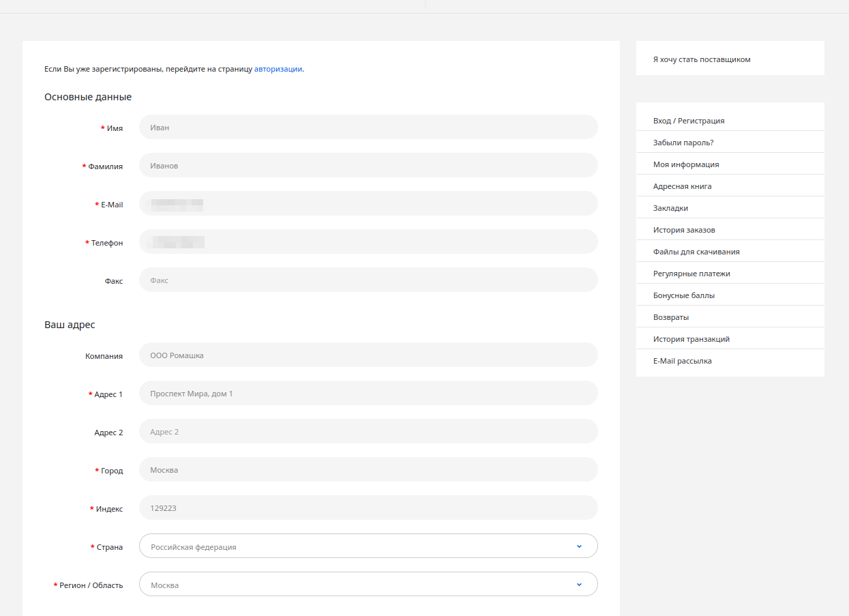Click the авторизации login link
849x616 pixels.
coord(278,69)
